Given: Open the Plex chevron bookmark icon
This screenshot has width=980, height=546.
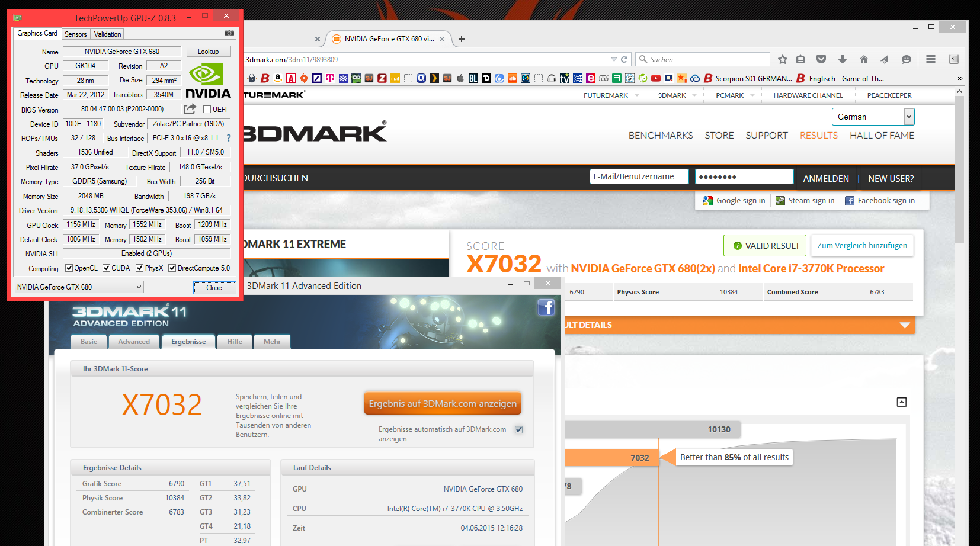Looking at the screenshot, I should tap(434, 78).
